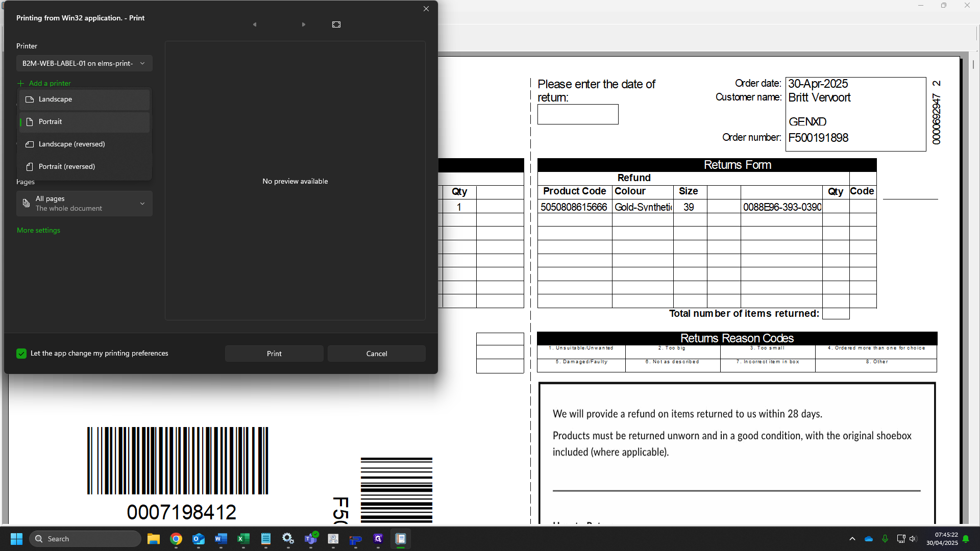
Task: Click the 0088E96-393-0390 cell
Action: [781, 207]
